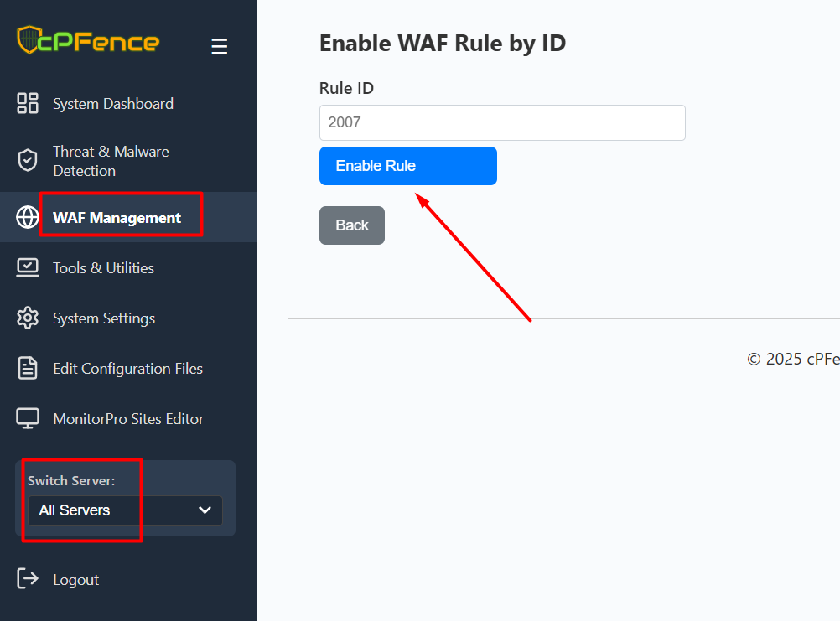Click the Logout text link

point(75,580)
